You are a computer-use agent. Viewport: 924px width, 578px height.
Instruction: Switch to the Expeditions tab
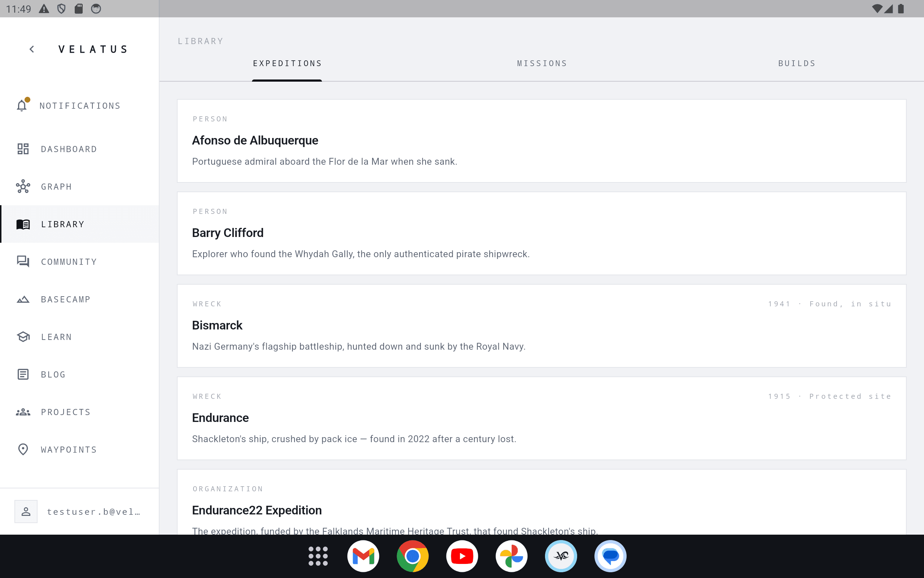287,64
